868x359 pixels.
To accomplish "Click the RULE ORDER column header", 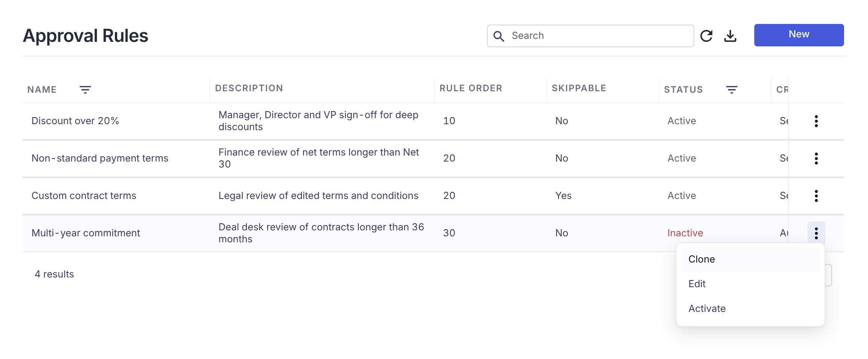I will coord(471,88).
